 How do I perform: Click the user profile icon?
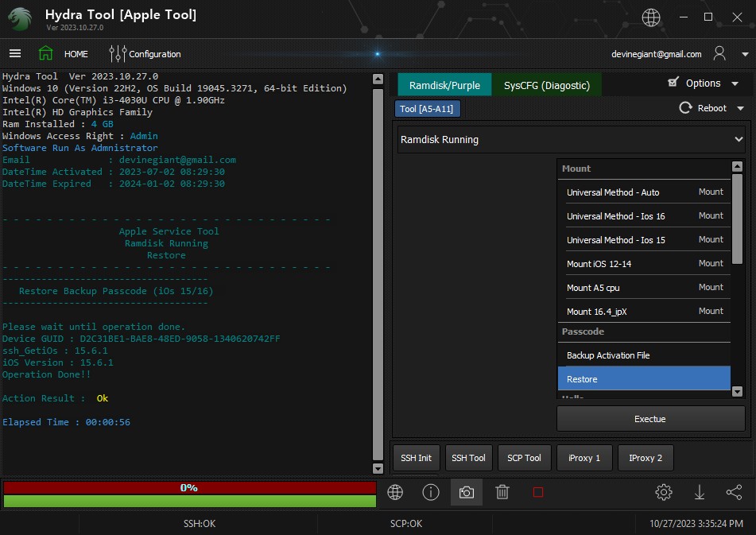coord(719,53)
